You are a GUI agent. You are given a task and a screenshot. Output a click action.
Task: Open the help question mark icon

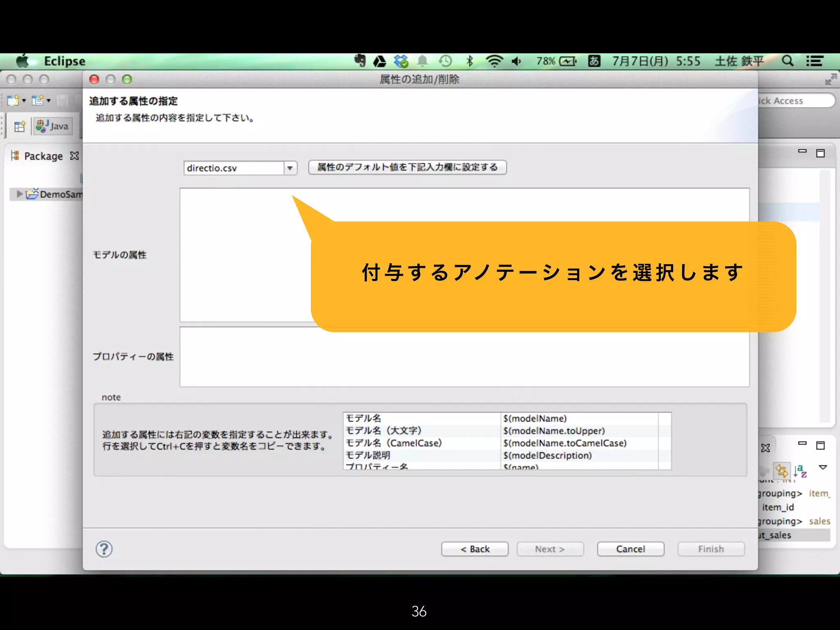coord(104,549)
